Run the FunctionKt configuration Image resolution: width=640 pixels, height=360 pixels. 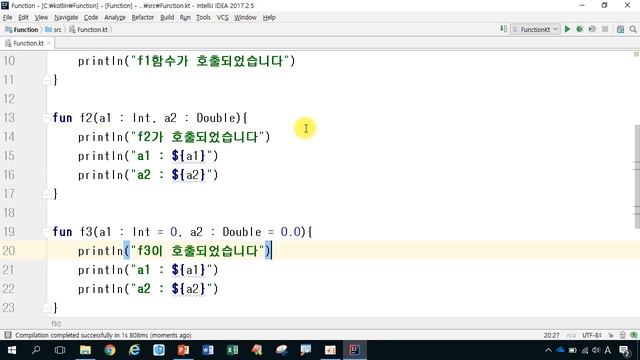(567, 29)
